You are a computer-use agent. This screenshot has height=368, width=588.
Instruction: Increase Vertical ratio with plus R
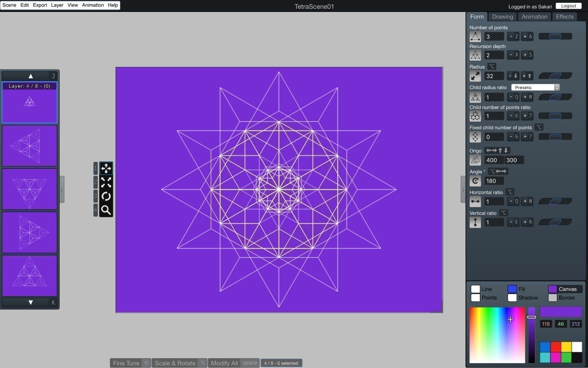point(527,222)
